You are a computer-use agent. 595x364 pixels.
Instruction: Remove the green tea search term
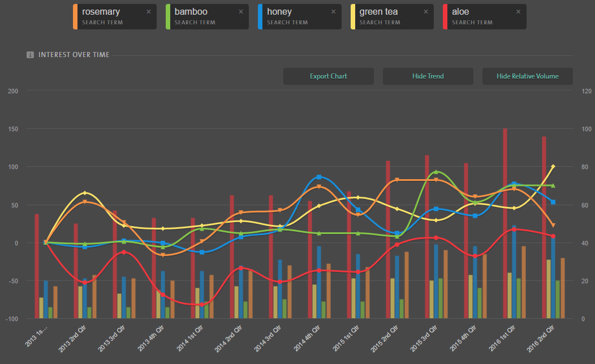(x=426, y=11)
